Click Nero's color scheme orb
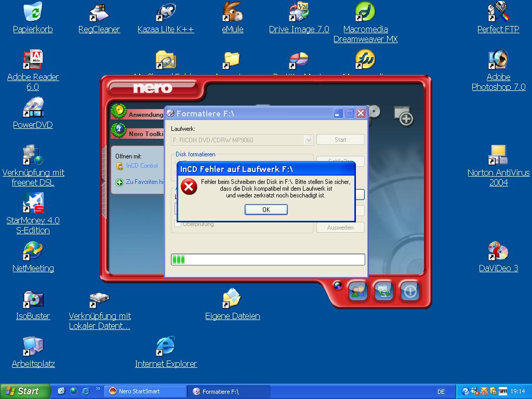 pyautogui.click(x=338, y=285)
